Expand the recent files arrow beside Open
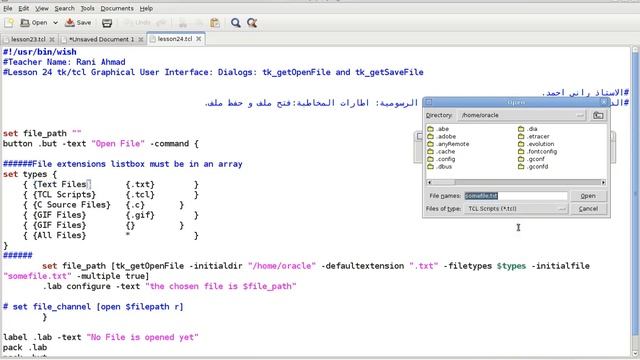Screen dimensions: 640x360 click(x=55, y=23)
